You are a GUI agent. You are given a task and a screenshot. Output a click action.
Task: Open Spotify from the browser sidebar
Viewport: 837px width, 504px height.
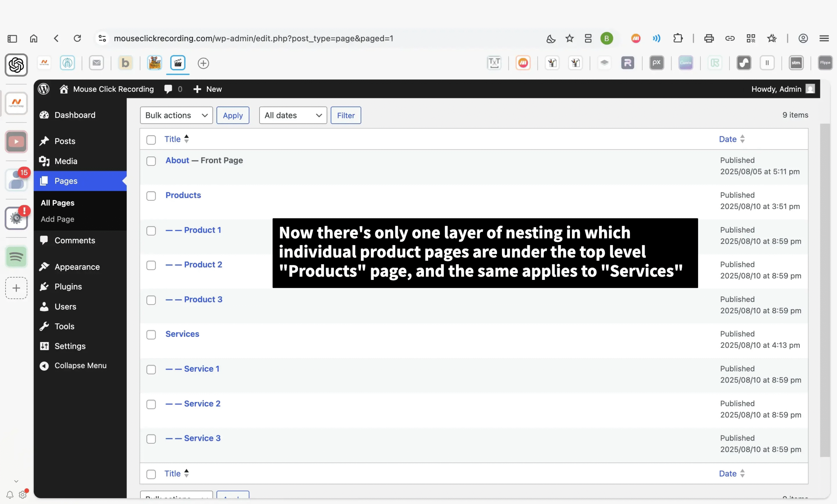(16, 257)
